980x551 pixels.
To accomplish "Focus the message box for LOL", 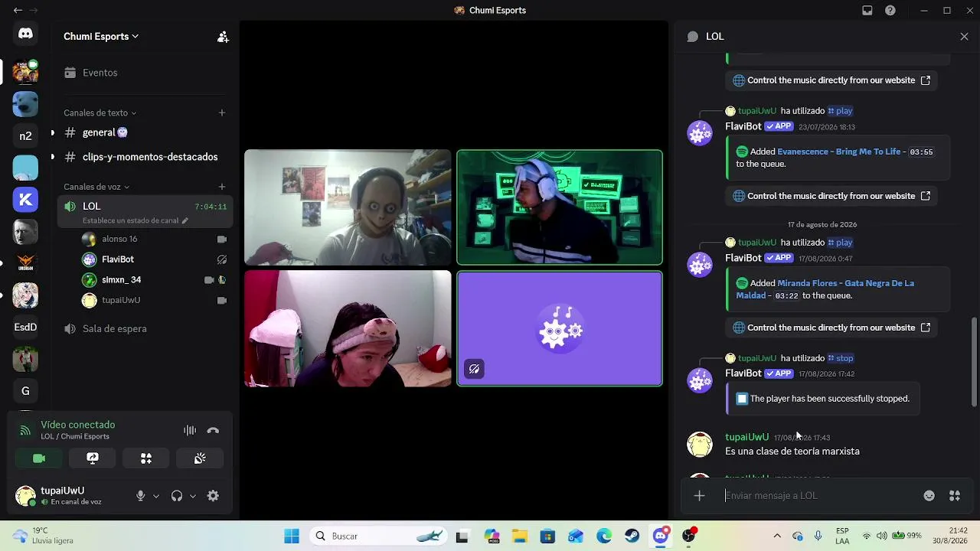I will 819,496.
